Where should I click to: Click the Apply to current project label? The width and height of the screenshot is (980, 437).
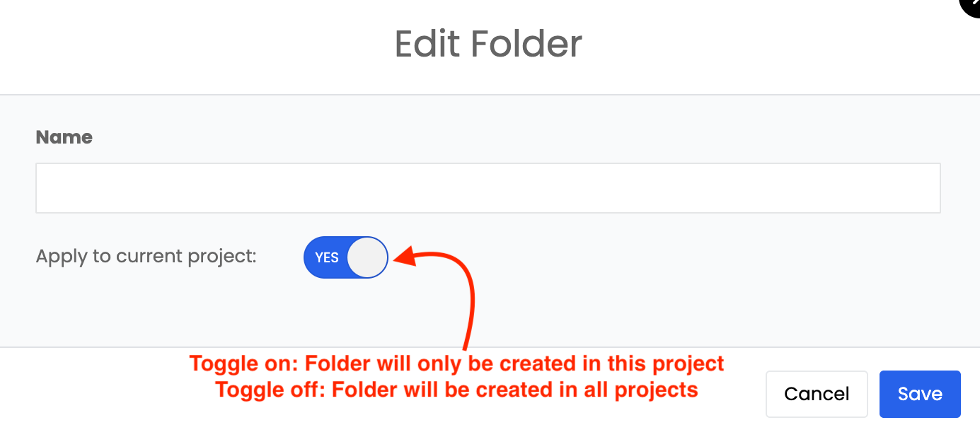[x=146, y=256]
